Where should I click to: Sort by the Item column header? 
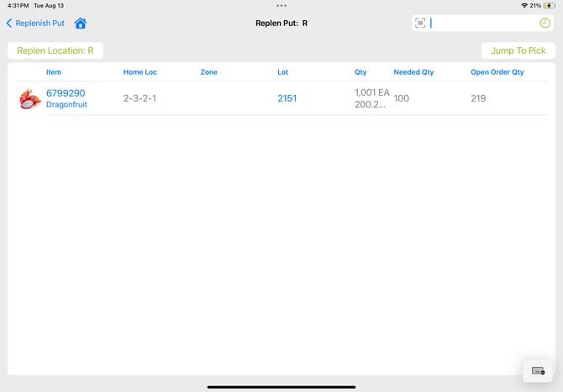54,72
